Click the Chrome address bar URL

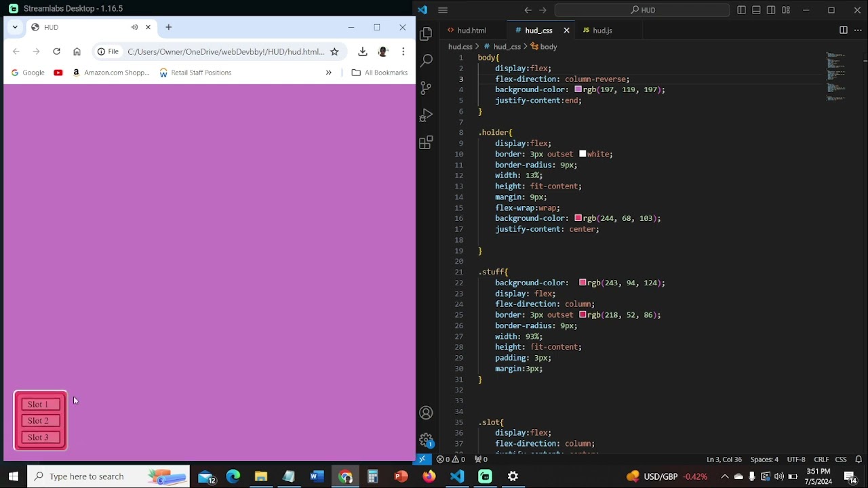click(226, 52)
